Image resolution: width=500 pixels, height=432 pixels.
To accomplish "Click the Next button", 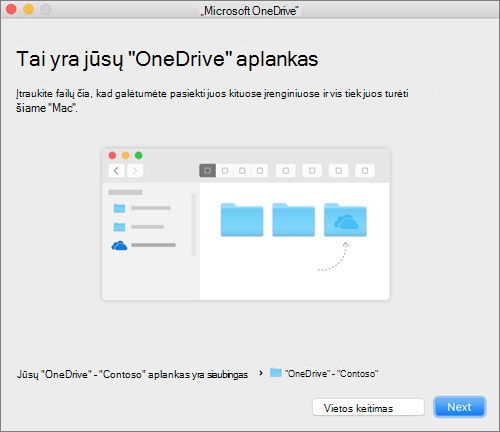I will tap(460, 407).
